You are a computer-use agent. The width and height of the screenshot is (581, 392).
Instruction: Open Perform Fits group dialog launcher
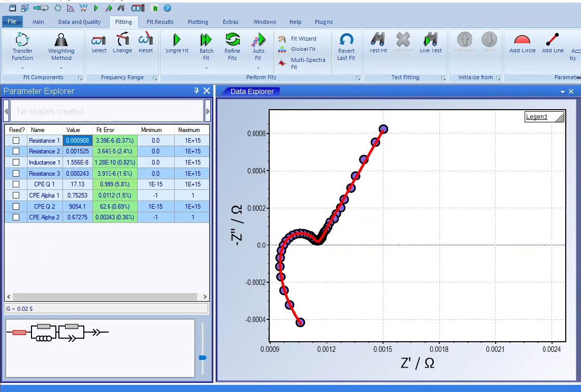[358, 78]
